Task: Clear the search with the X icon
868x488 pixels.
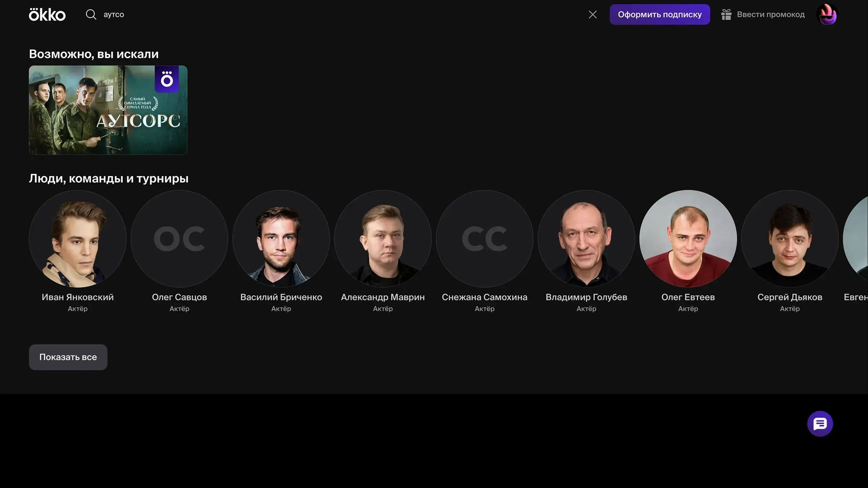Action: (x=593, y=14)
